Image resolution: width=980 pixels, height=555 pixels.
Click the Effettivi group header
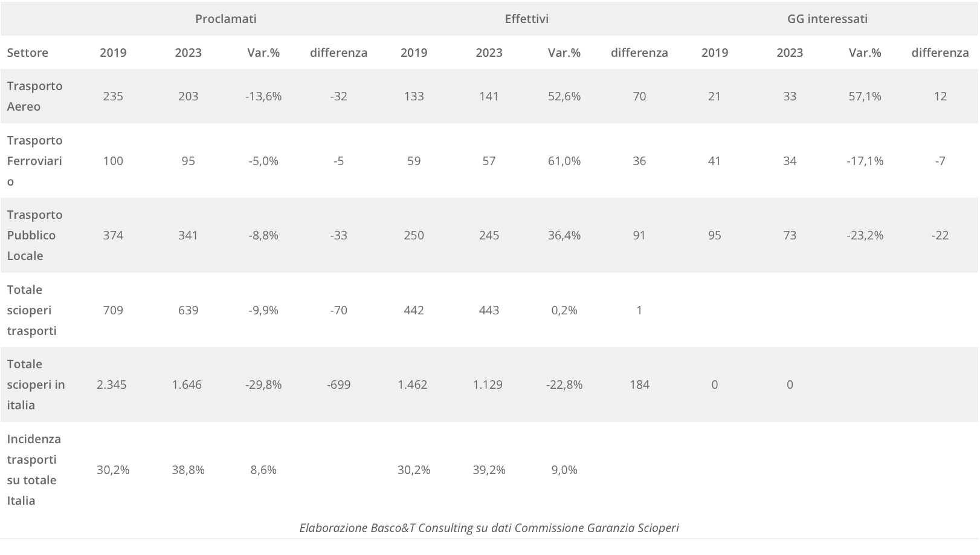tap(526, 19)
